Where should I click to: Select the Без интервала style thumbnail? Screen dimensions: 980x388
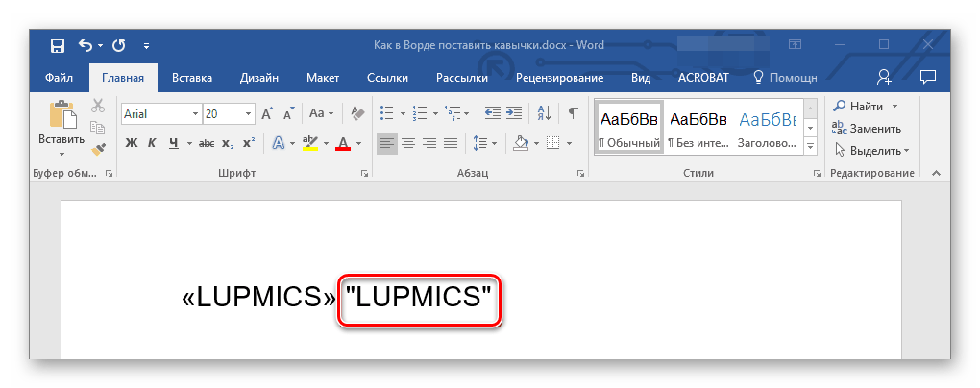(x=697, y=127)
